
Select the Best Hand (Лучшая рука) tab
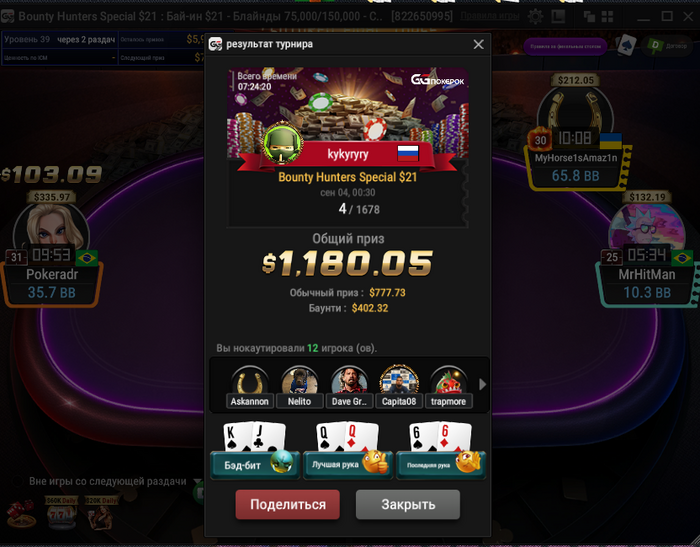click(x=348, y=465)
